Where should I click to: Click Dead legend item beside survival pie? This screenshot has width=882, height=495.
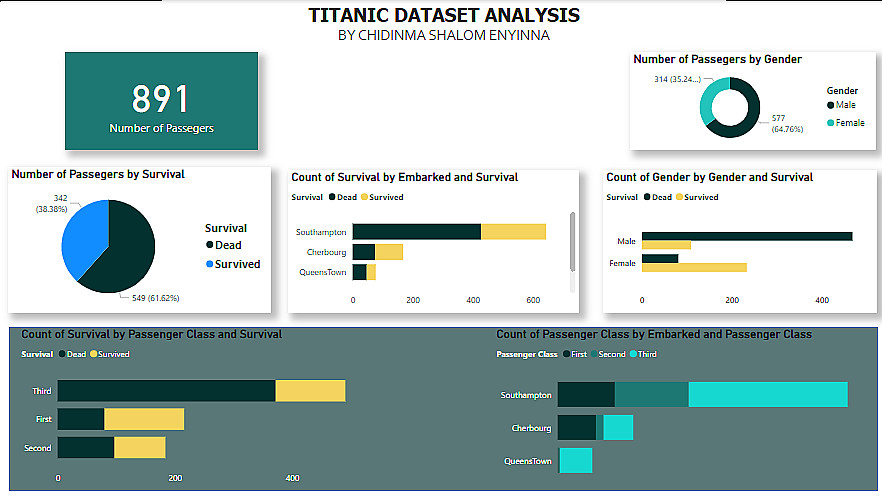[x=224, y=245]
